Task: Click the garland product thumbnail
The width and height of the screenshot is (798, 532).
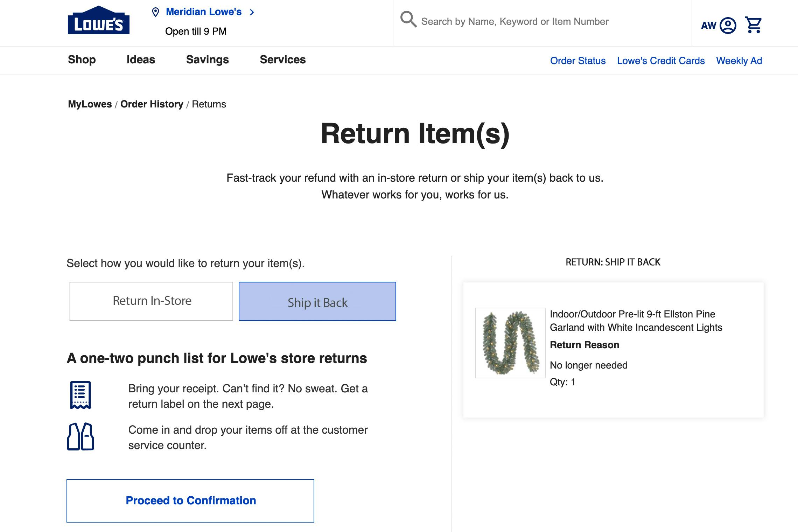Action: [510, 343]
